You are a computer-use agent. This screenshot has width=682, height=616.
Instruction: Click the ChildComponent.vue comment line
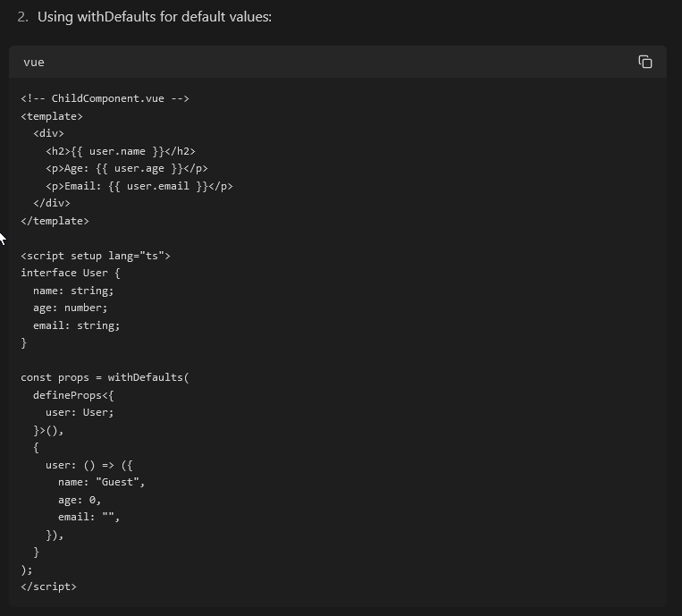(x=105, y=98)
